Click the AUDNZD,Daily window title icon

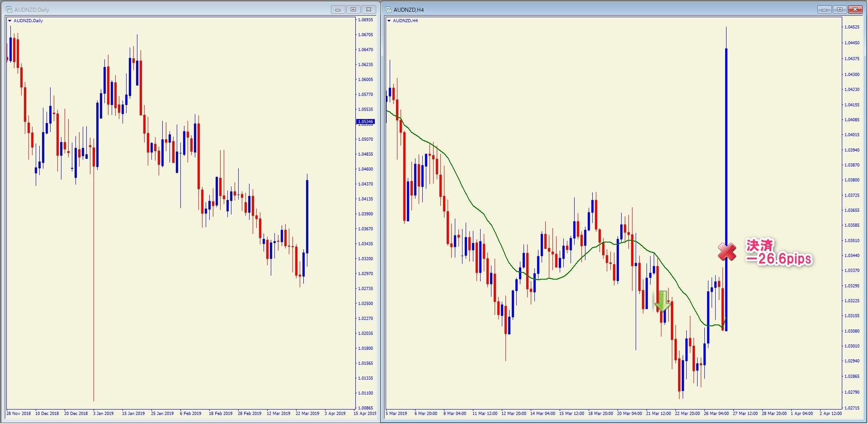pos(9,10)
